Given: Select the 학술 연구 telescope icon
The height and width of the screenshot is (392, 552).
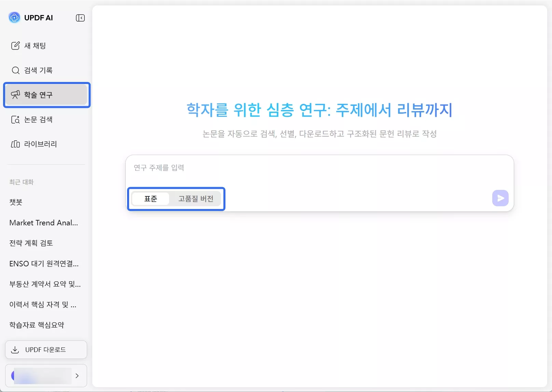Looking at the screenshot, I should coord(15,95).
